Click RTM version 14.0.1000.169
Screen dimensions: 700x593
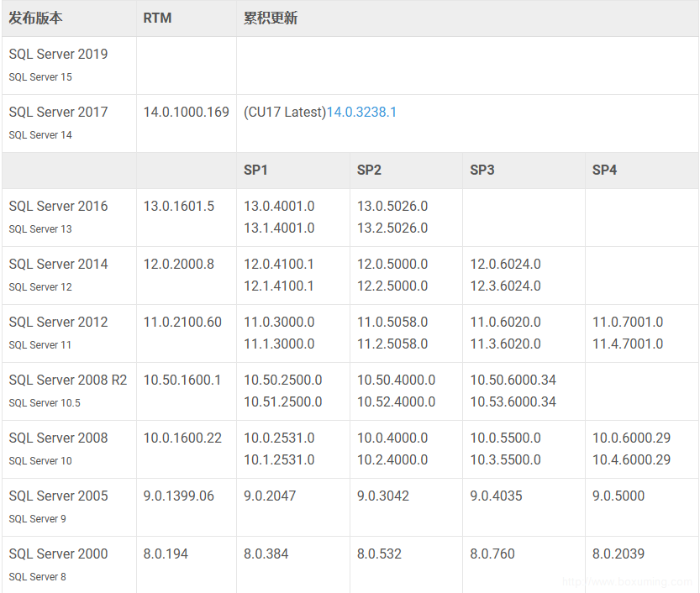pyautogui.click(x=187, y=112)
